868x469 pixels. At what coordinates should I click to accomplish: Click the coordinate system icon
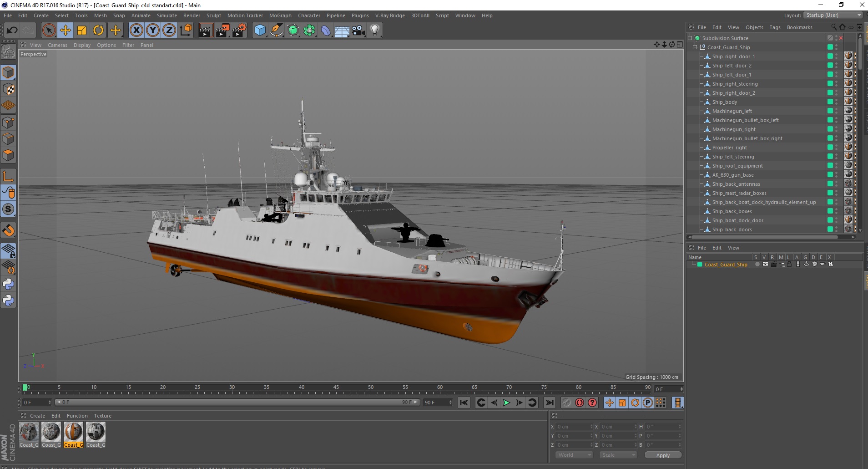186,31
